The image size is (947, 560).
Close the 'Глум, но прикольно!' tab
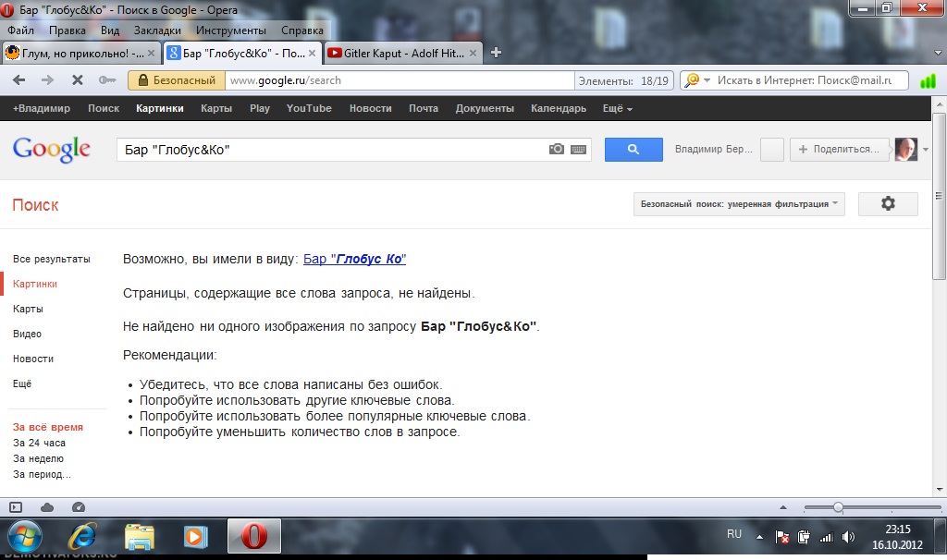click(151, 53)
